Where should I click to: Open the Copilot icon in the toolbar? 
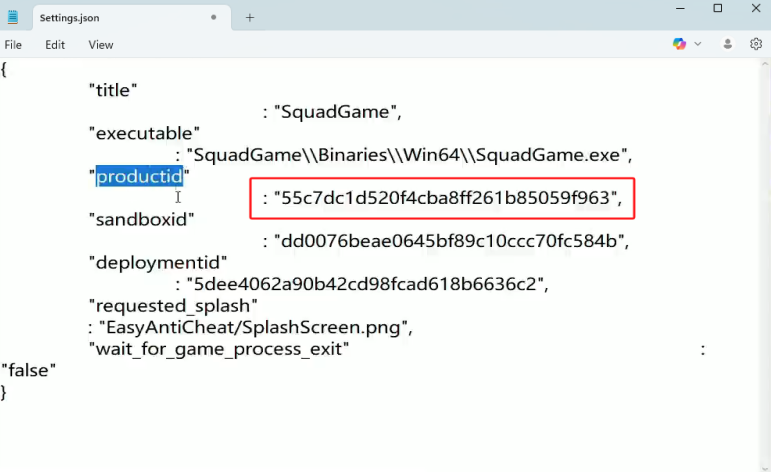(x=680, y=44)
